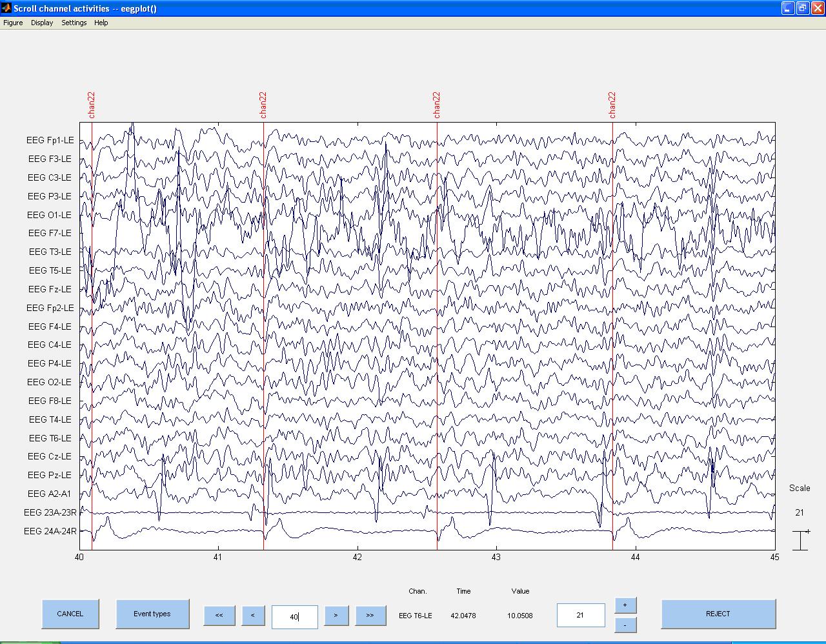Jump back a full page with <<

[x=219, y=615]
